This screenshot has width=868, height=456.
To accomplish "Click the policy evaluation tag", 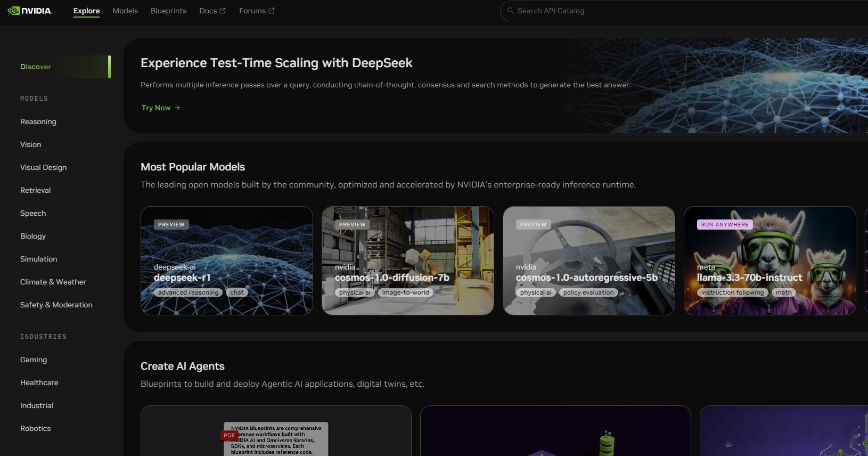I will tap(588, 292).
